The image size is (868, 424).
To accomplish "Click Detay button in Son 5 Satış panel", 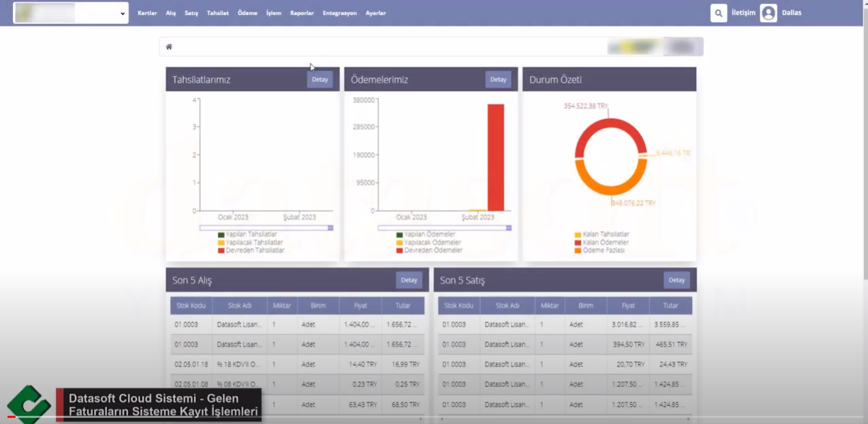I will point(677,280).
